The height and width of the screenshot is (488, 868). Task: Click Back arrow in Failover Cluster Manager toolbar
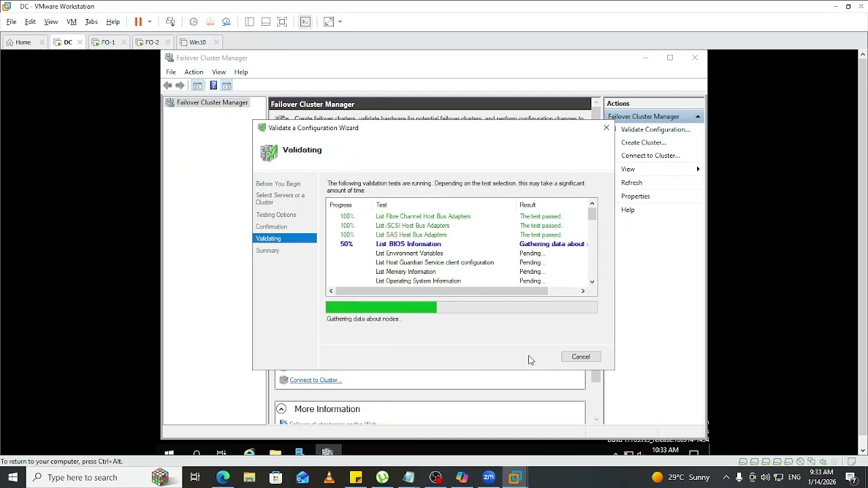click(x=167, y=85)
